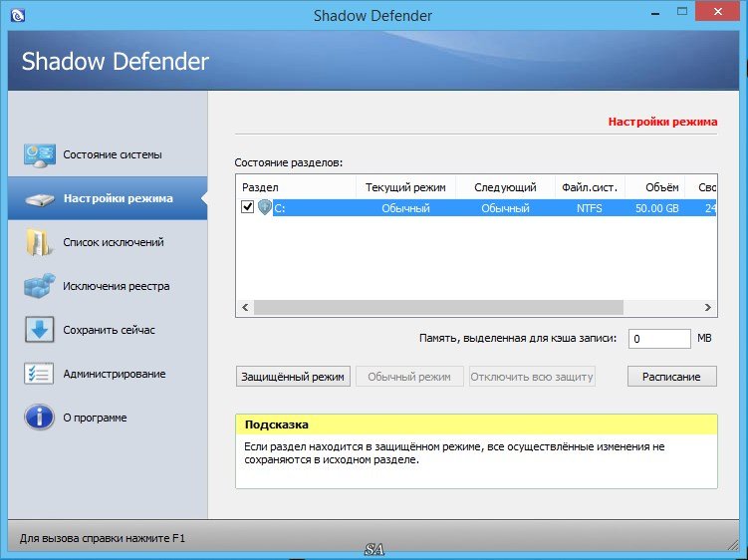Click the Обычный cell under Следующий column
748x560 pixels.
(x=505, y=208)
